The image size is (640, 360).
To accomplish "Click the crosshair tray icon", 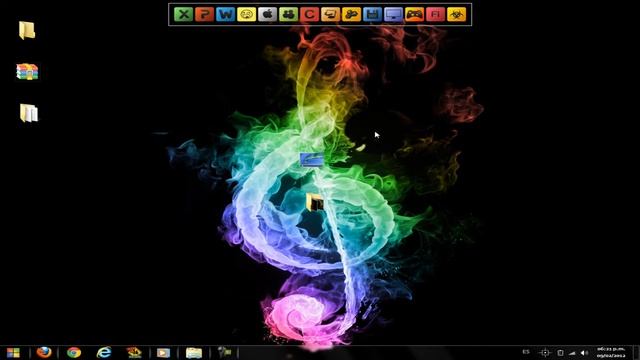I will (x=545, y=352).
